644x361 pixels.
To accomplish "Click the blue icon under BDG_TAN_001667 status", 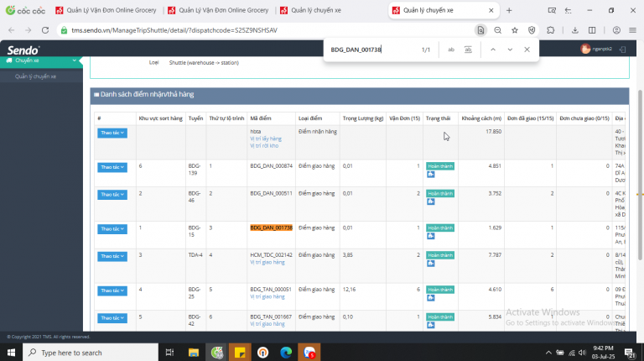I will pyautogui.click(x=430, y=325).
